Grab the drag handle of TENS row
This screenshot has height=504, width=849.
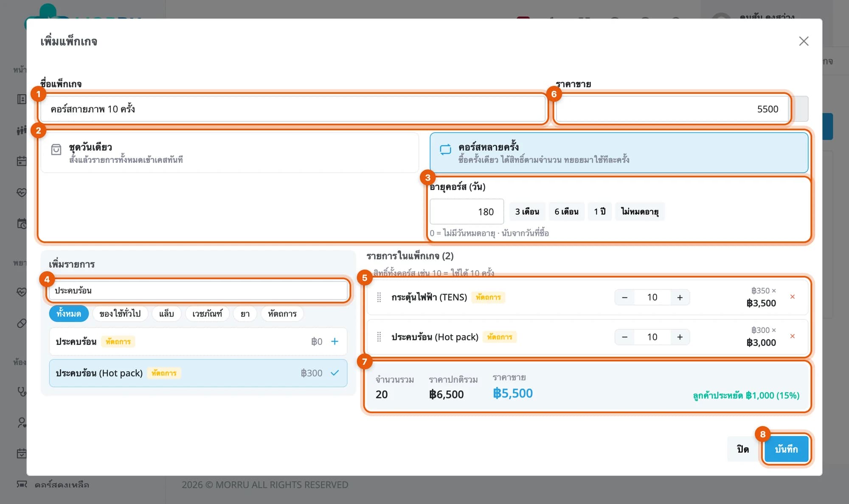coord(379,297)
